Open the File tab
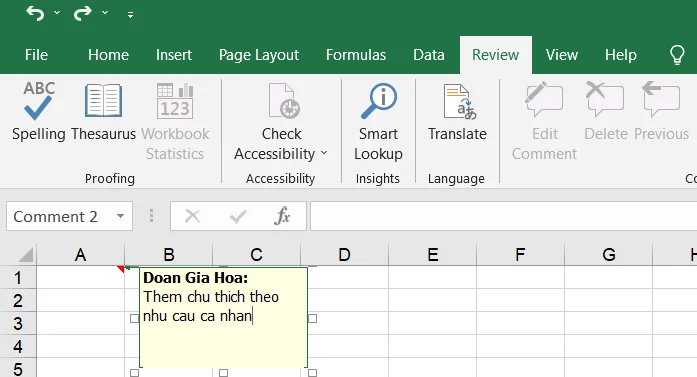 [36, 55]
